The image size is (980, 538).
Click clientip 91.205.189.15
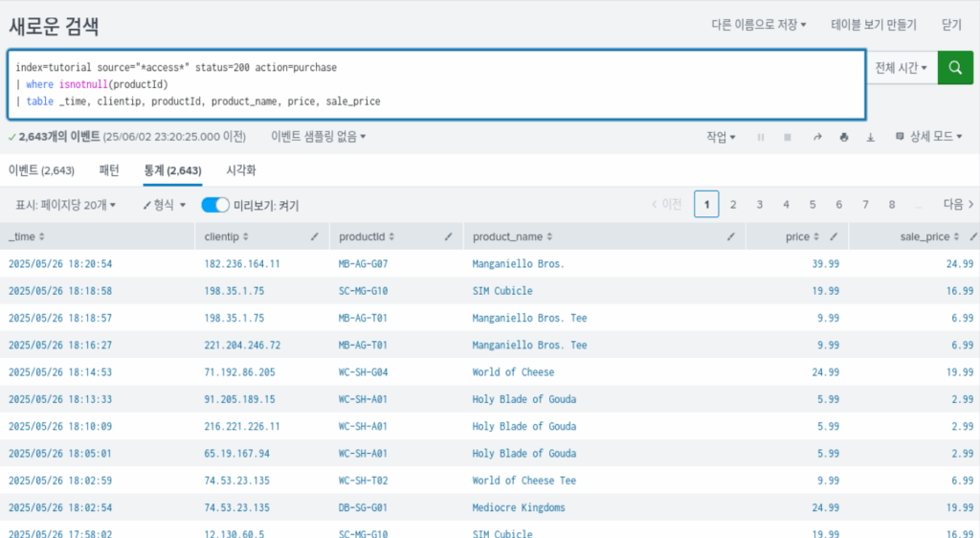point(239,399)
